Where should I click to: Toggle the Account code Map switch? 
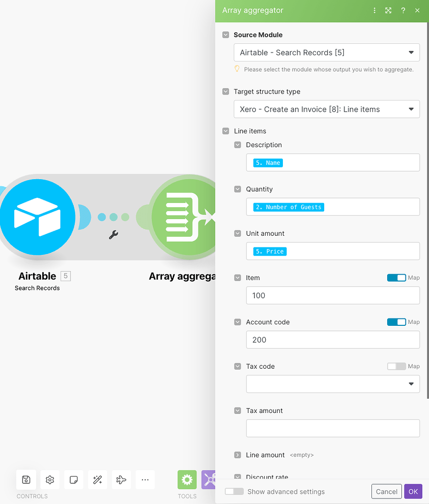(x=396, y=322)
